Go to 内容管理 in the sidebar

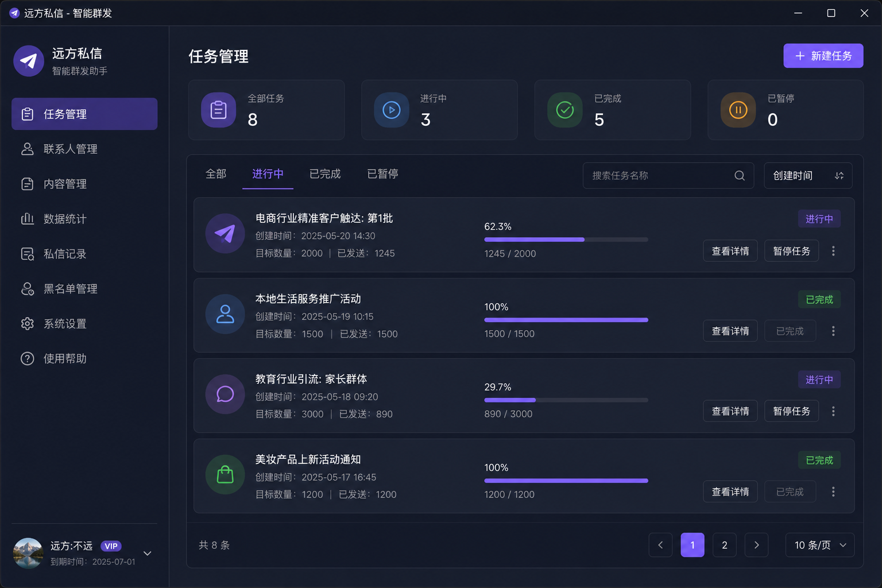click(84, 184)
